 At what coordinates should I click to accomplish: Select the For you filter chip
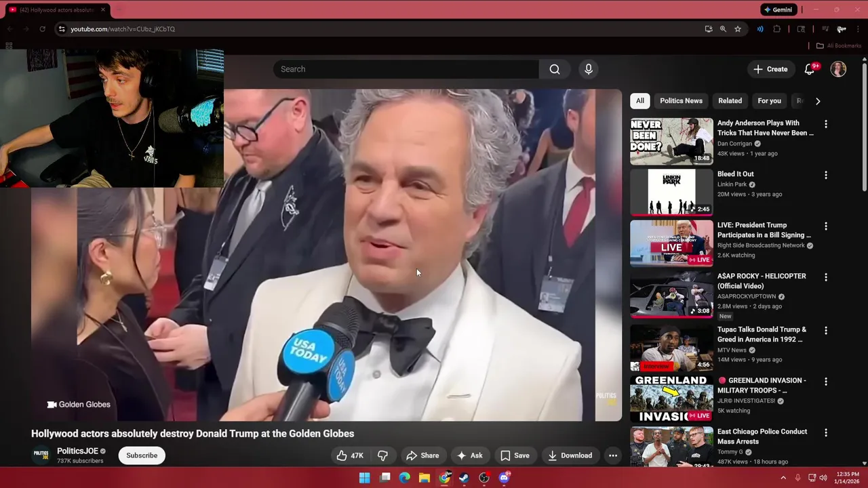769,101
